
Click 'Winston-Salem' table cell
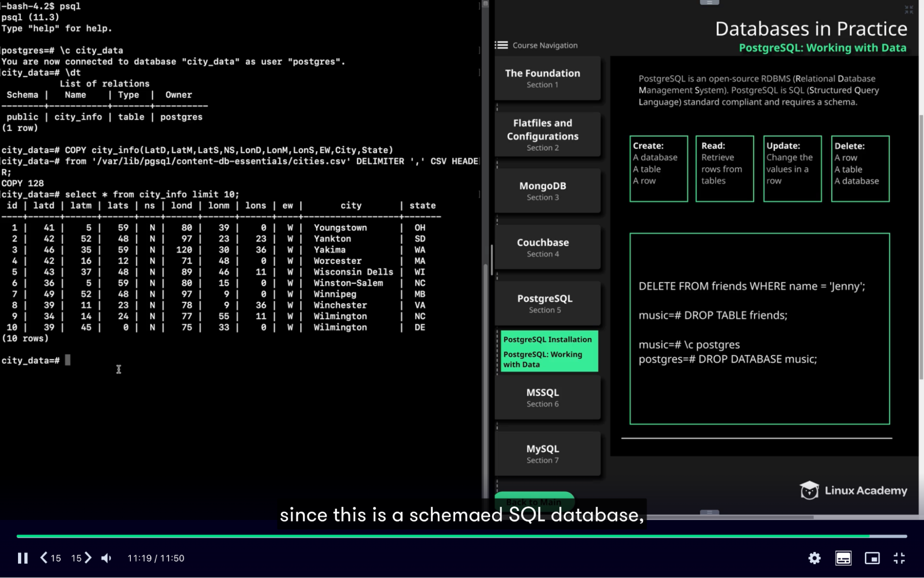click(x=348, y=283)
